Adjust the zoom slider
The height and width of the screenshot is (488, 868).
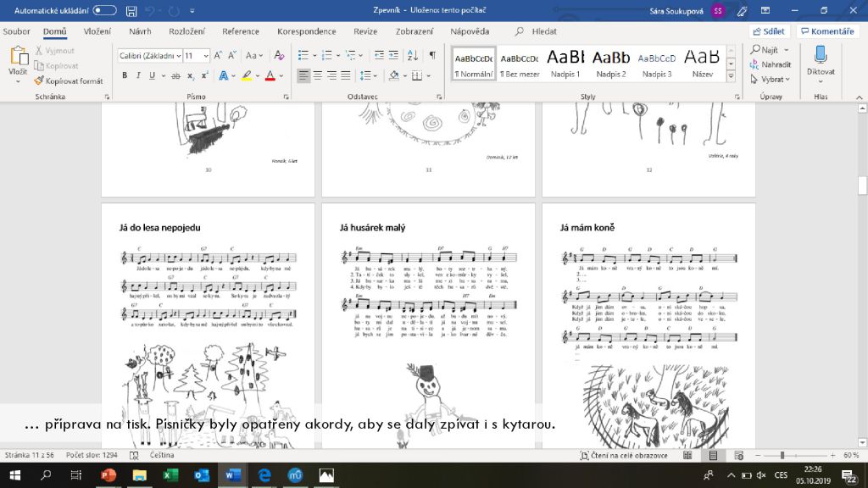[782, 455]
